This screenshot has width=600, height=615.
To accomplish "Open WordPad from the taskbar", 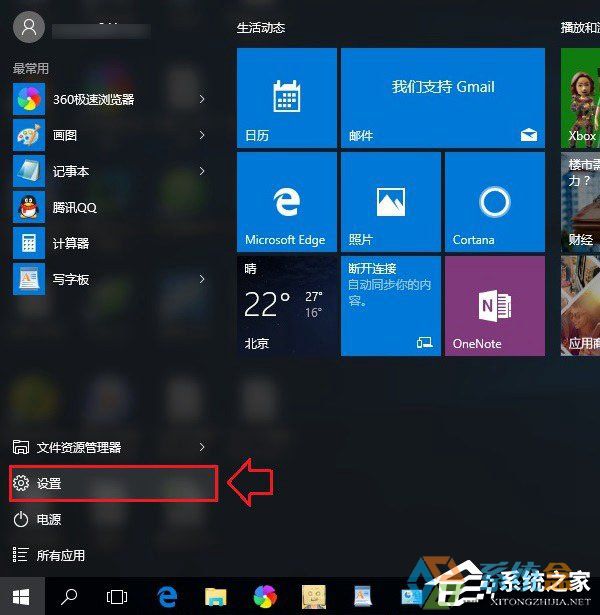I will 362,597.
